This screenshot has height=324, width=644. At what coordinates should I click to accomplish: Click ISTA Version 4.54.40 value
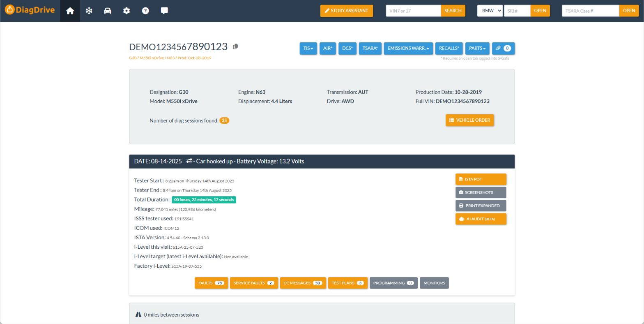tap(188, 238)
